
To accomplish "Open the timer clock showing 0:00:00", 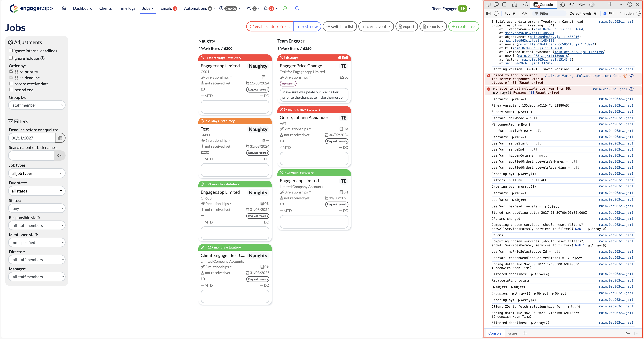I will [x=230, y=8].
